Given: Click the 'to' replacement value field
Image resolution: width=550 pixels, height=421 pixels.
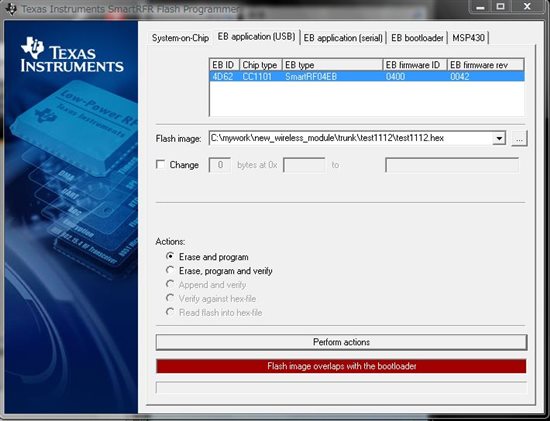Looking at the screenshot, I should point(452,165).
